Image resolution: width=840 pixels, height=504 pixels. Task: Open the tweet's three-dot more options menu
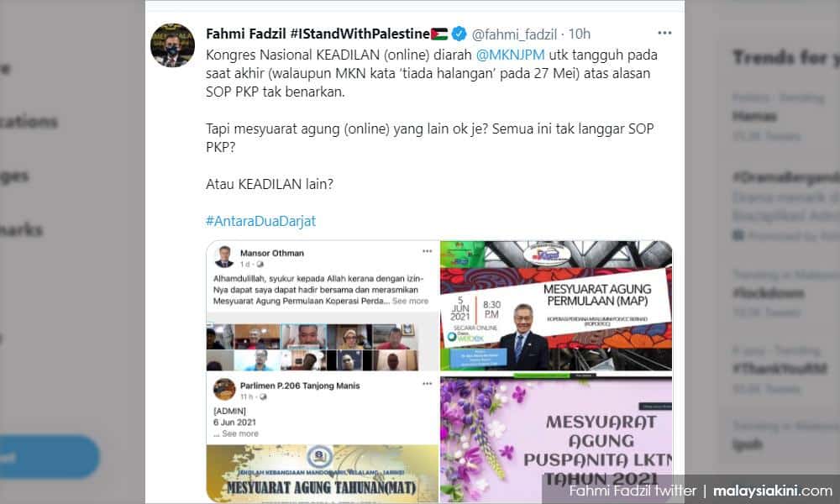664,34
